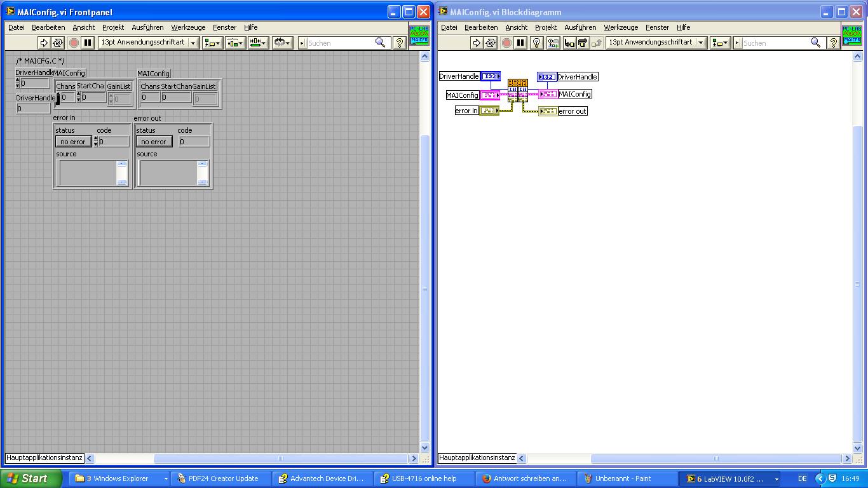Click search magnifier icon in Frontpanel
This screenshot has width=868, height=488.
381,43
